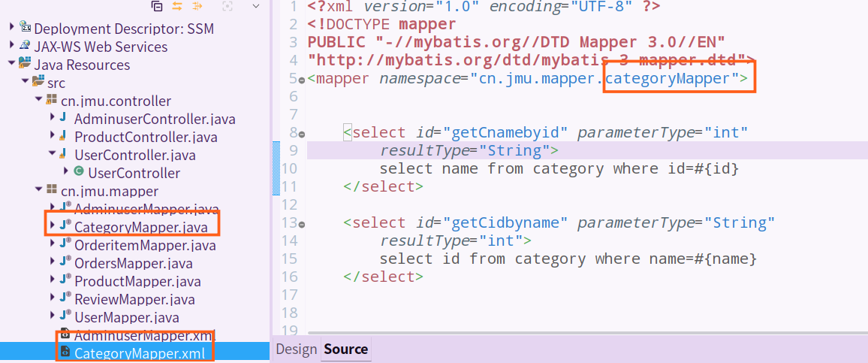Image resolution: width=868 pixels, height=363 pixels.
Task: Fold the getCidbyname select at line 13
Action: point(302,225)
